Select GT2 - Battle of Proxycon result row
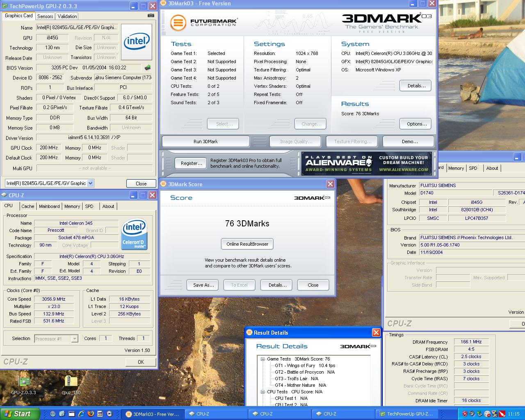This screenshot has height=420, width=525. (305, 372)
